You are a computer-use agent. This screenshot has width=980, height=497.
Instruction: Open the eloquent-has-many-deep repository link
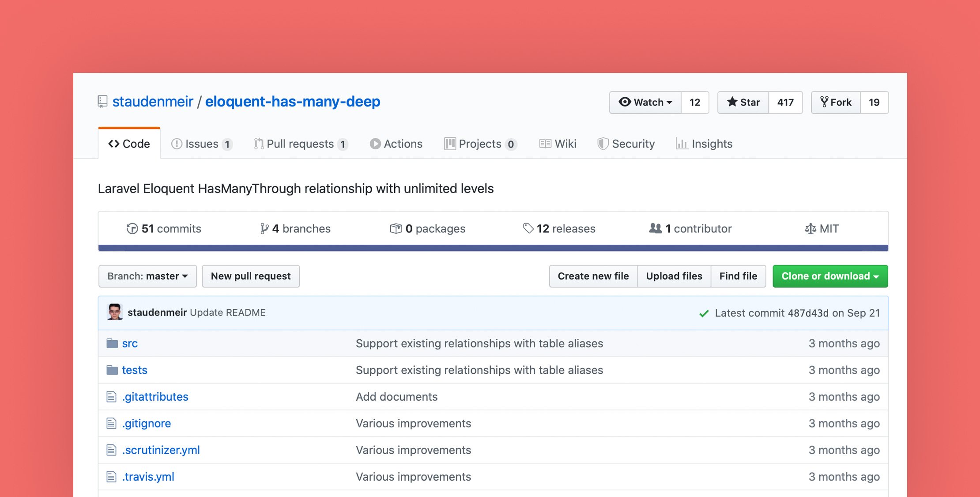[293, 102]
